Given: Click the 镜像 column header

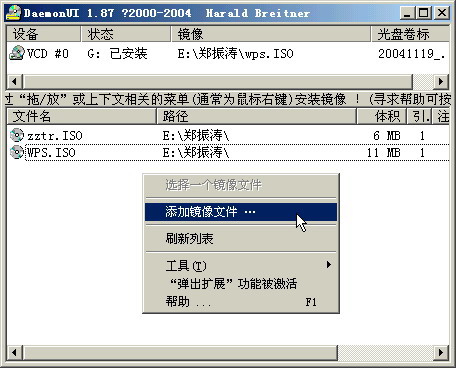Looking at the screenshot, I should click(x=271, y=34).
